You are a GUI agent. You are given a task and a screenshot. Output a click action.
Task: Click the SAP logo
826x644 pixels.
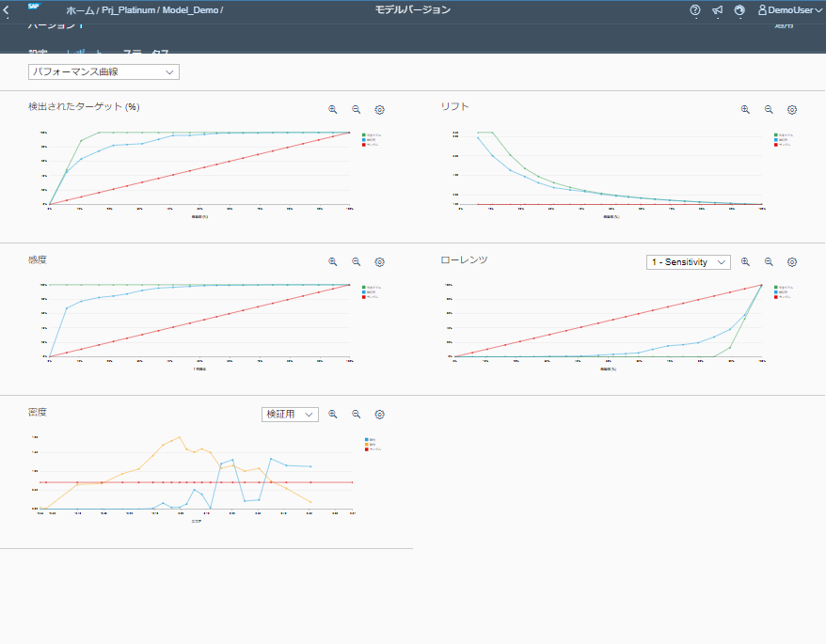pyautogui.click(x=34, y=7)
